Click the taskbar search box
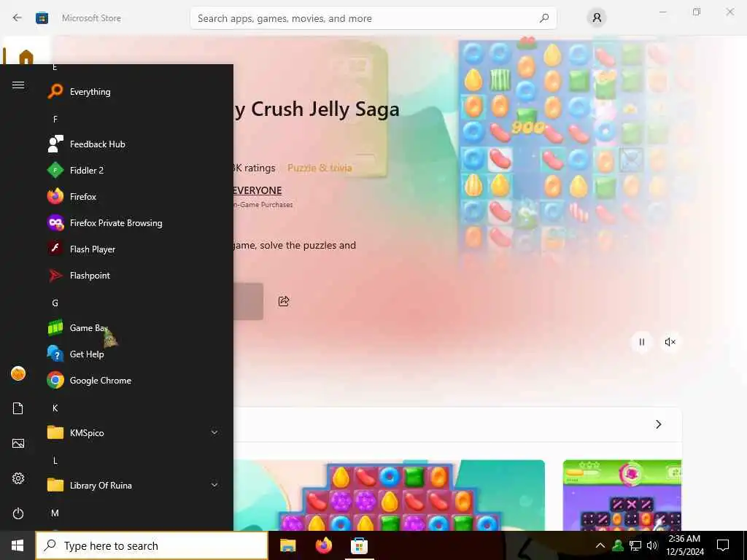The height and width of the screenshot is (560, 747). click(x=152, y=545)
